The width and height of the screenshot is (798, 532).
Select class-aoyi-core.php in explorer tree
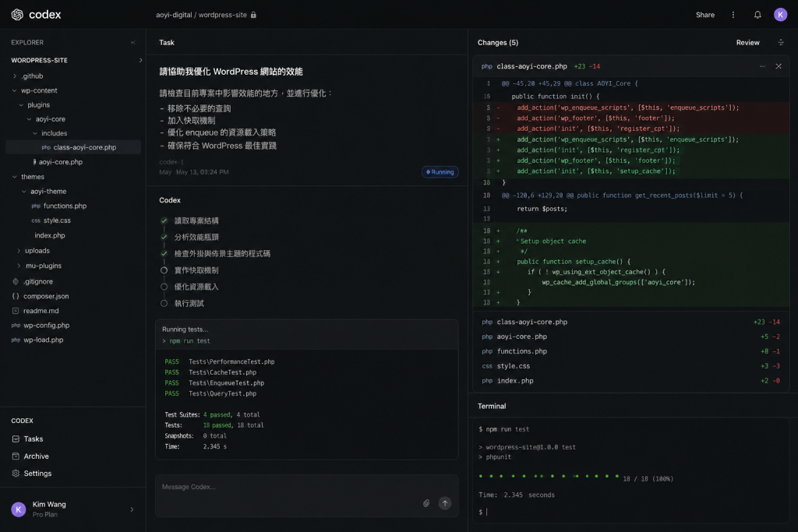click(x=73, y=147)
